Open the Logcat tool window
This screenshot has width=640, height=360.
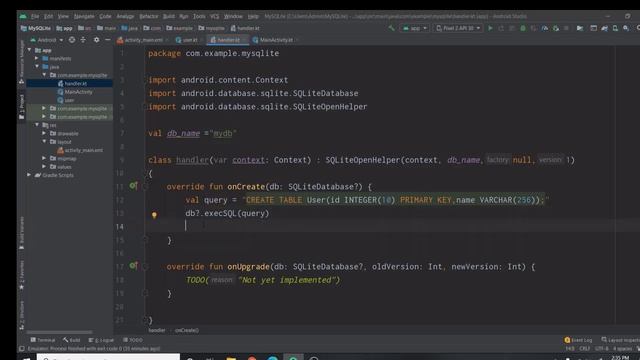point(101,340)
